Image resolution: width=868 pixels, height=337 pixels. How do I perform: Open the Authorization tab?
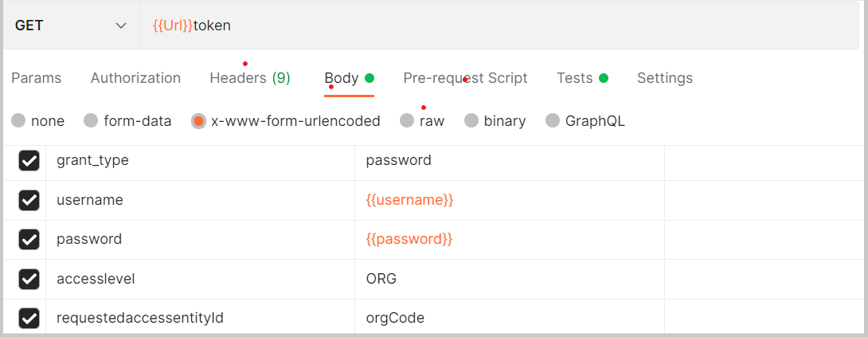(x=135, y=78)
